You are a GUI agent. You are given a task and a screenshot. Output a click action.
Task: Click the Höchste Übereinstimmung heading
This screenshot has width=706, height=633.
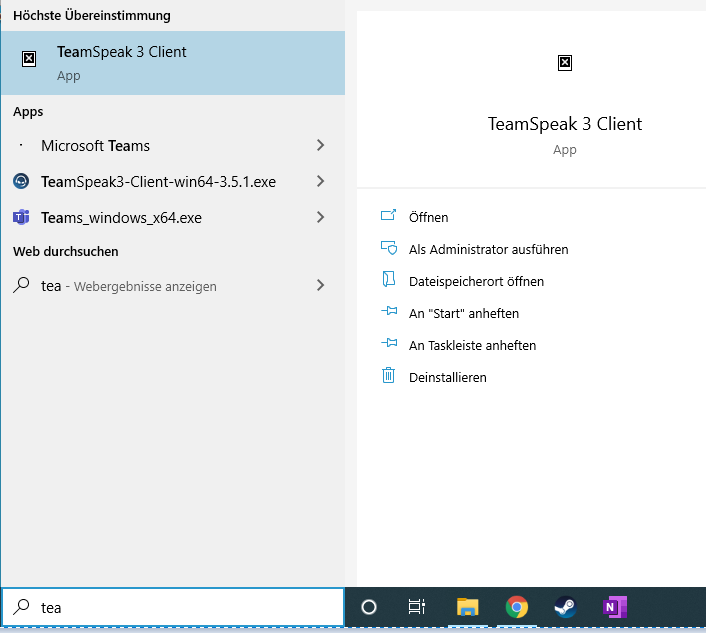[x=92, y=15]
